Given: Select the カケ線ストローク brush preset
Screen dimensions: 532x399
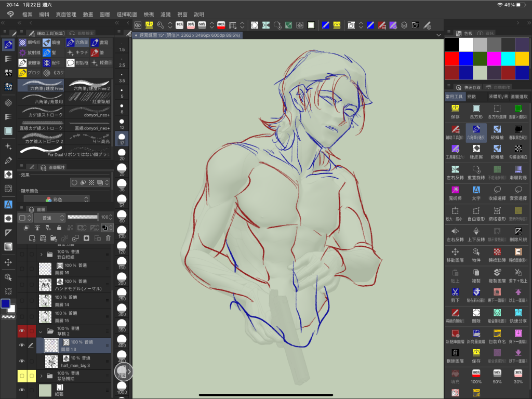Looking at the screenshot, I should click(x=41, y=112).
